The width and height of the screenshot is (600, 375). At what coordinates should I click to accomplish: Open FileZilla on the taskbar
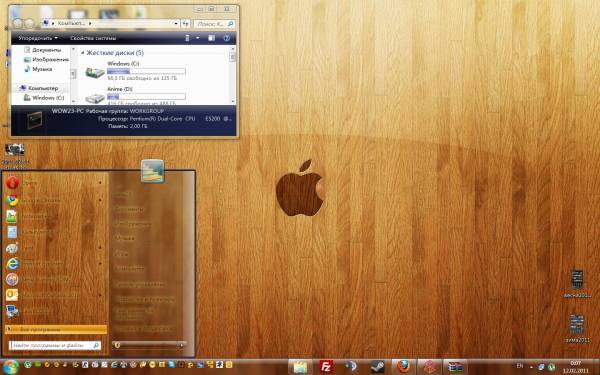click(x=326, y=367)
